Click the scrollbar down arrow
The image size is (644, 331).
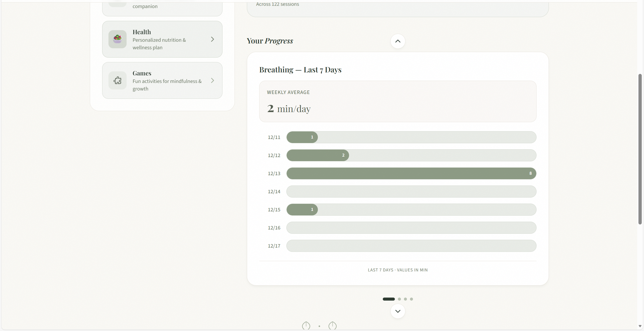tap(640, 326)
